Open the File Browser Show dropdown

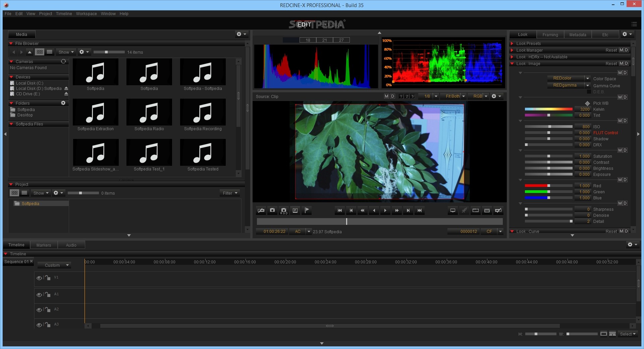pyautogui.click(x=66, y=52)
